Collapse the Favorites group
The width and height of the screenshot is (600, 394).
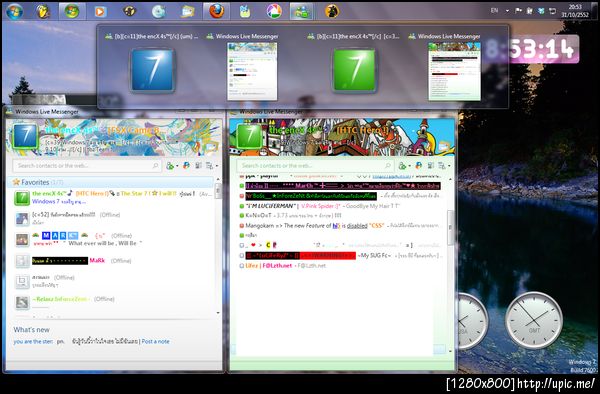[x=111, y=182]
